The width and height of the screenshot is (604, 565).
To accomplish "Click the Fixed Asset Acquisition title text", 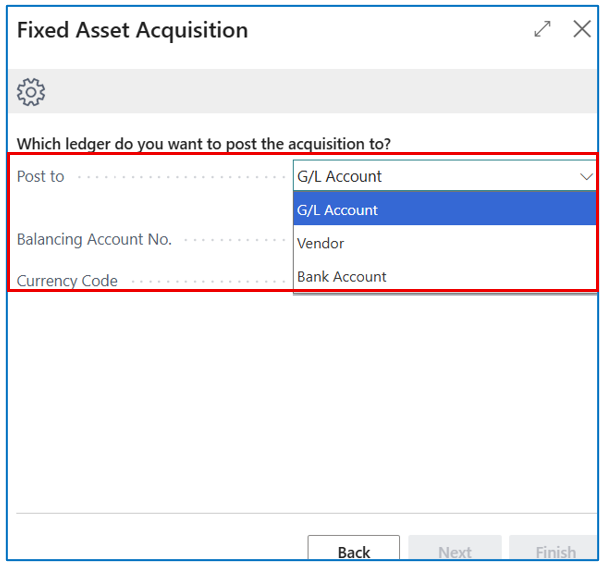I will coord(132,30).
